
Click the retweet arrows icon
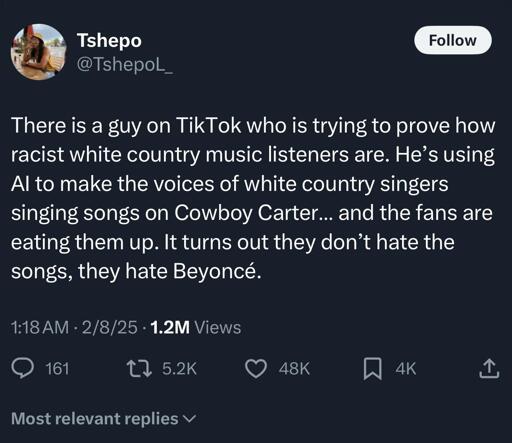[x=140, y=369]
